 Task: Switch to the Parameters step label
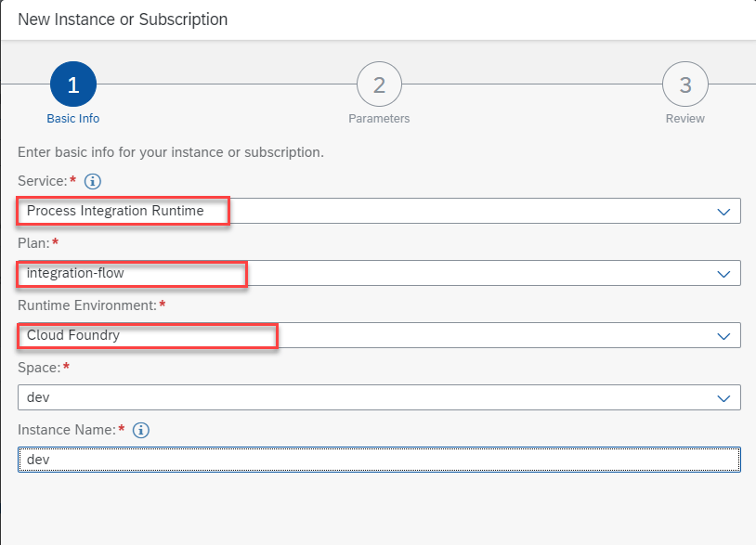click(x=379, y=119)
